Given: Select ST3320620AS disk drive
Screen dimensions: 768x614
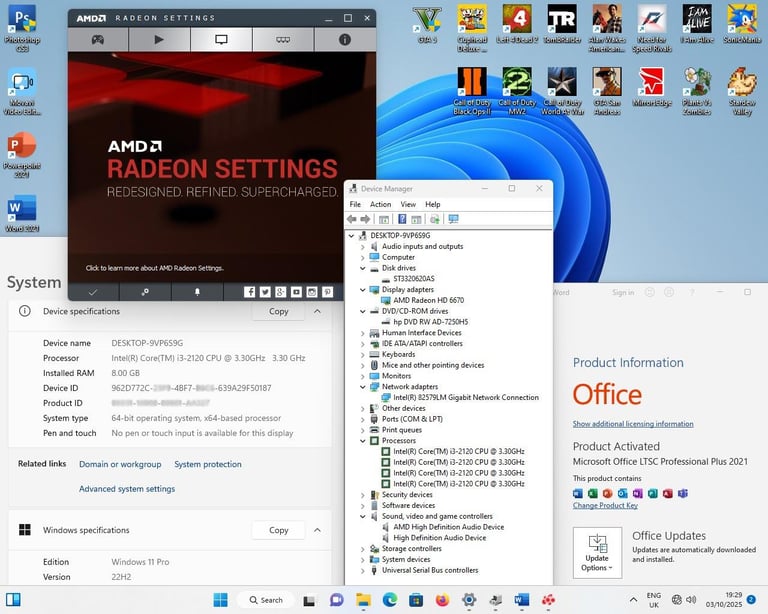Looking at the screenshot, I should (413, 279).
